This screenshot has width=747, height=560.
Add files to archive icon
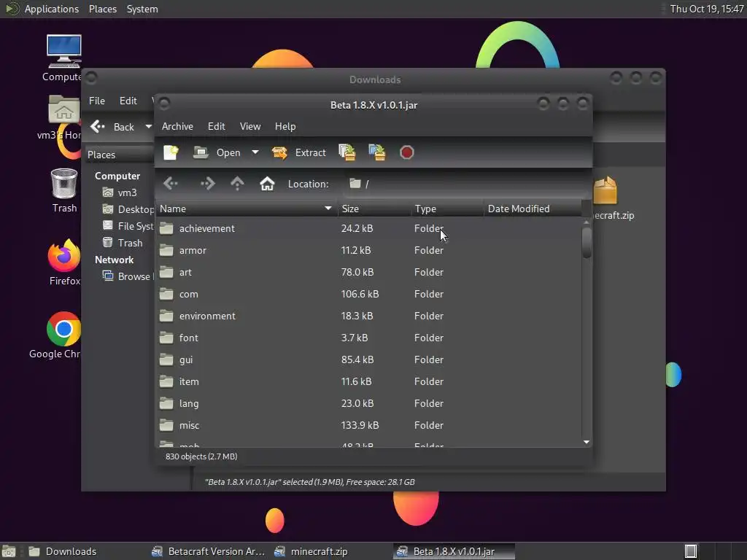tap(347, 152)
